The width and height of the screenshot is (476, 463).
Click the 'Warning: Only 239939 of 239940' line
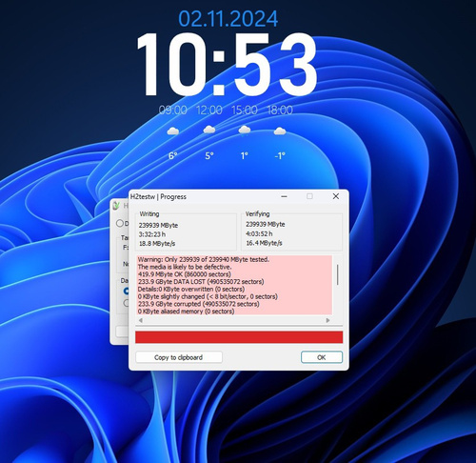point(204,259)
